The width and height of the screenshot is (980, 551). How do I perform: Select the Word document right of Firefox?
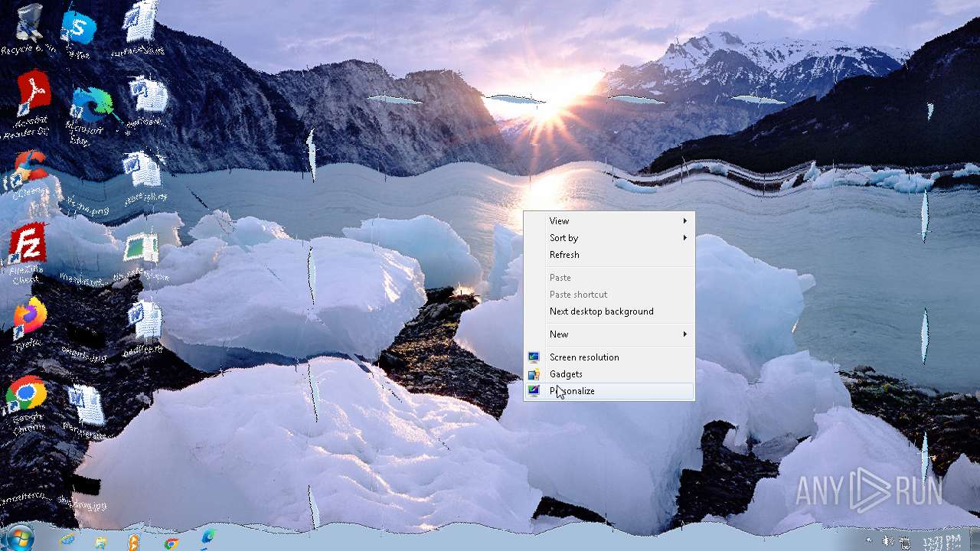coord(144,326)
